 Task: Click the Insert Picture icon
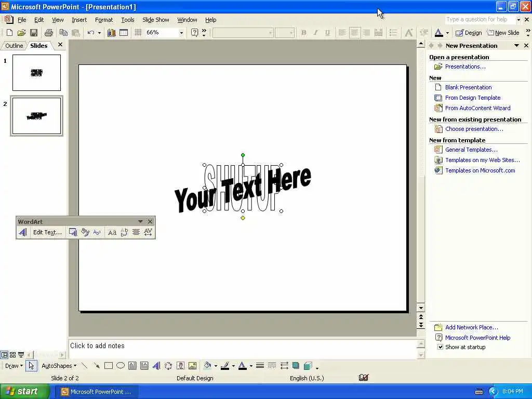[192, 366]
